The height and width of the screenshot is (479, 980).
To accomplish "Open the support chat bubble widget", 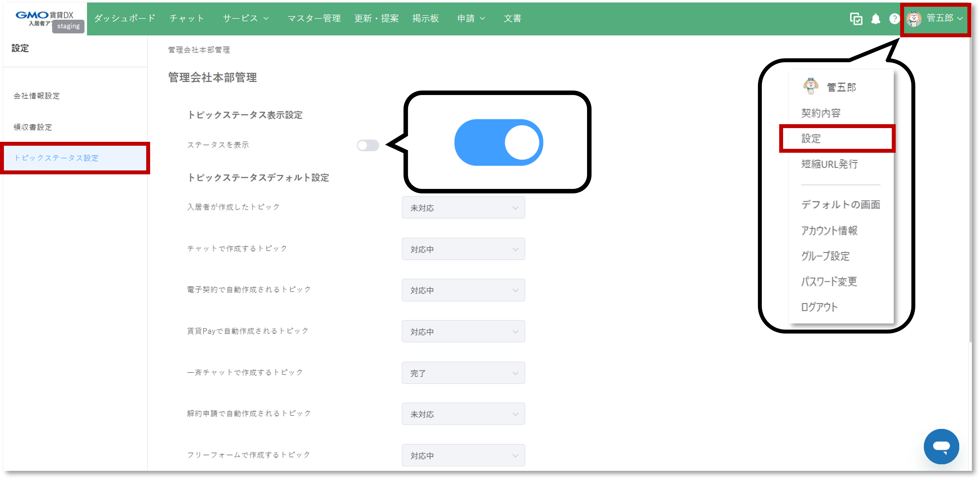I will [942, 446].
